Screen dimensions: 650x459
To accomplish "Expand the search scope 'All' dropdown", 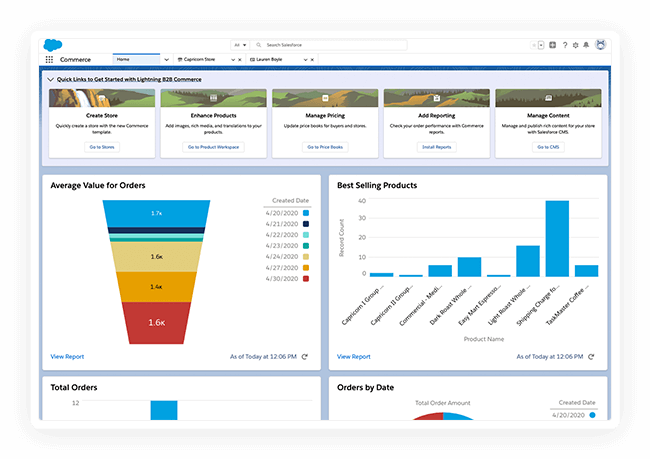I will pyautogui.click(x=239, y=45).
